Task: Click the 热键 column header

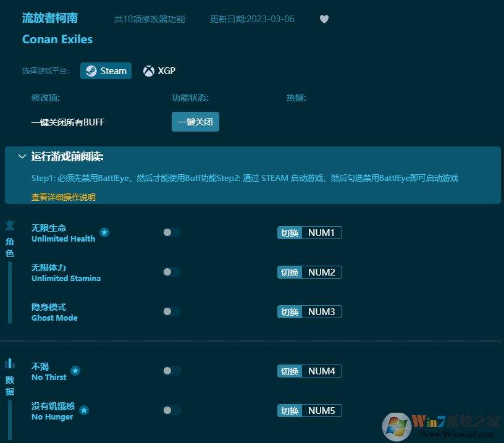Action: tap(296, 98)
